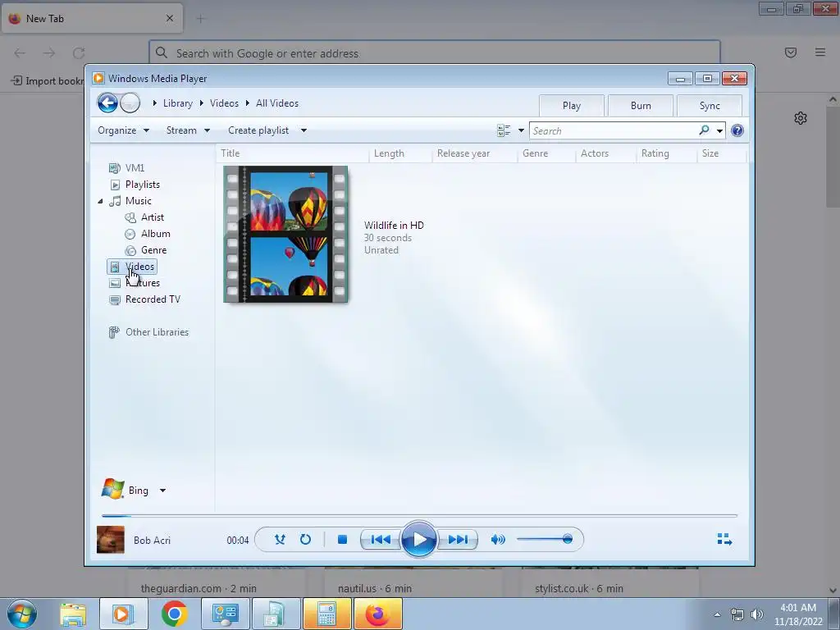
Task: Switch to the Play tab
Action: tap(572, 106)
